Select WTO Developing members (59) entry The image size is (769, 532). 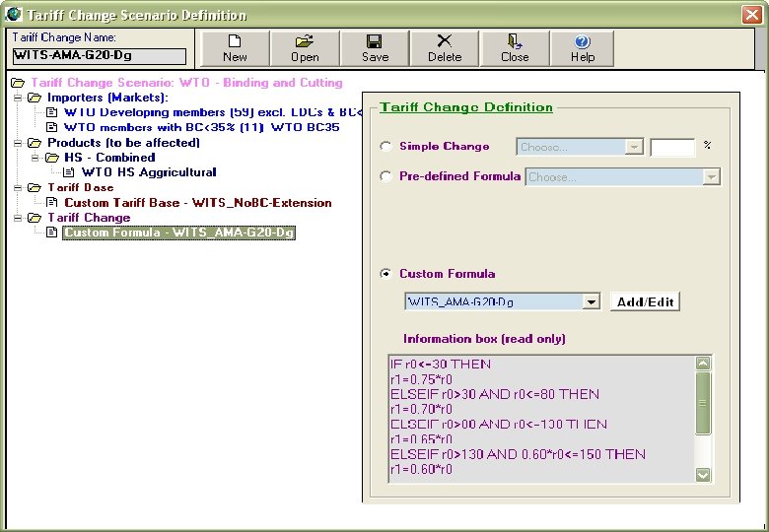pos(213,112)
